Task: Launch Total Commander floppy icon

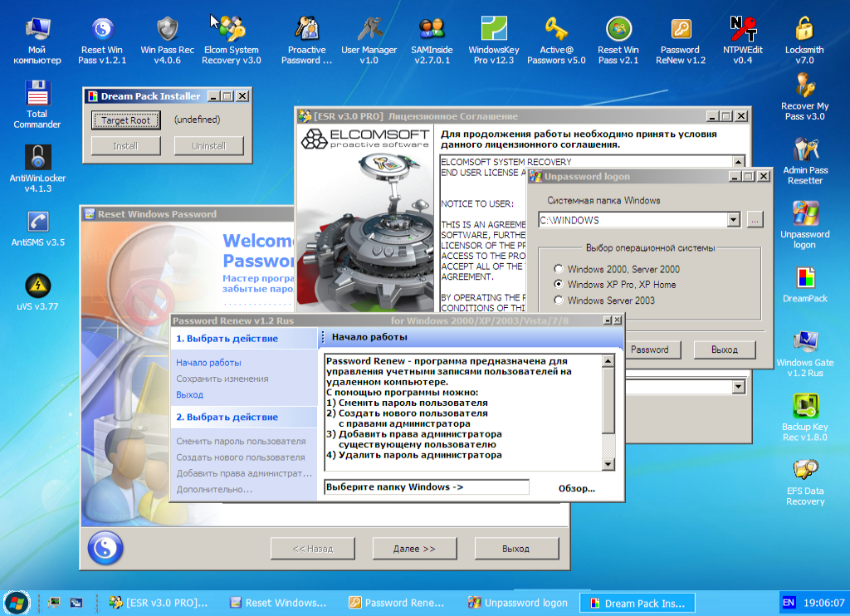Action: (37, 105)
